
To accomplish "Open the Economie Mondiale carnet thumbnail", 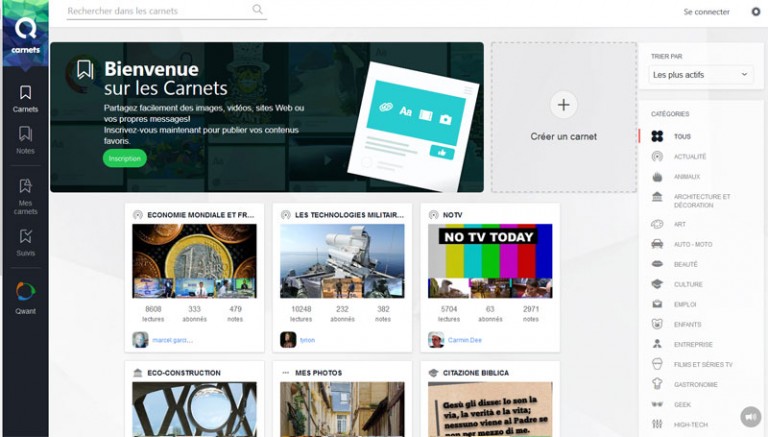I will (194, 261).
